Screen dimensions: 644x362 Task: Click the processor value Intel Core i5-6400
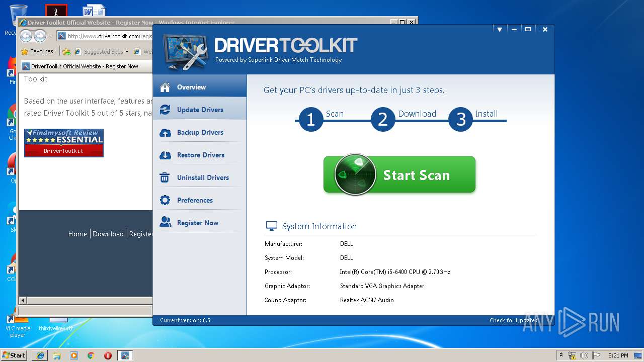coord(395,272)
